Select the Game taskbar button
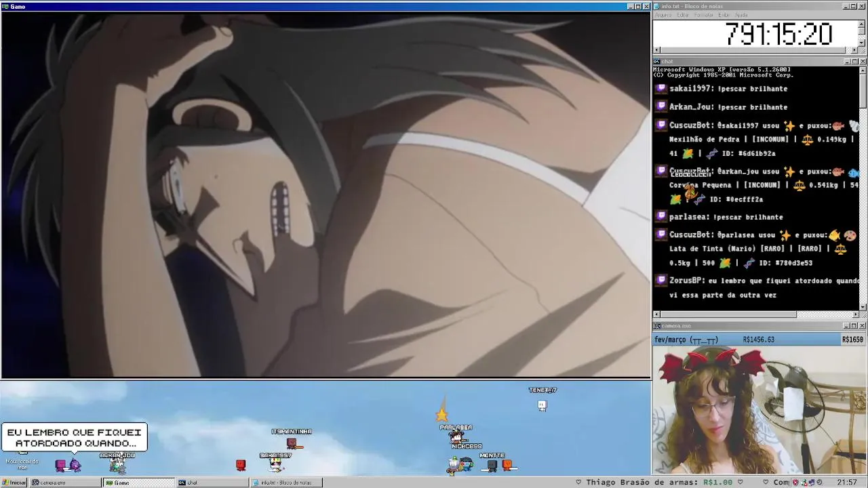Image resolution: width=868 pixels, height=488 pixels. click(139, 483)
